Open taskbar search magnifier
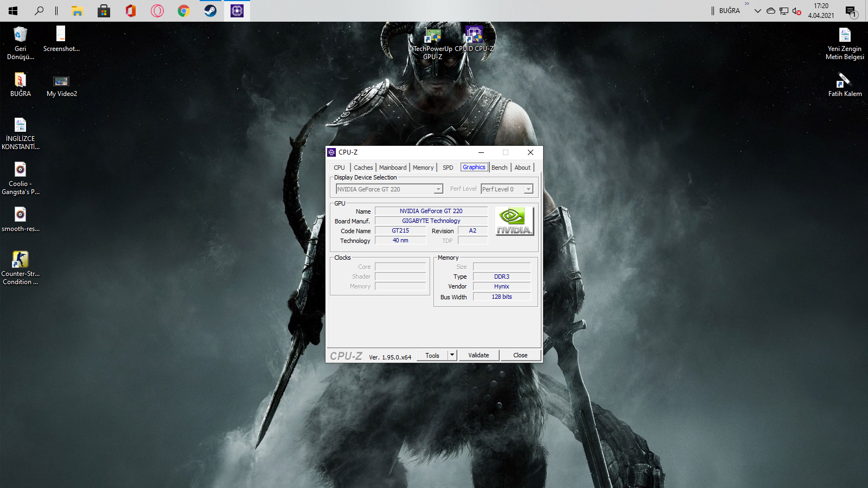Screen dimensions: 868x488 [x=39, y=11]
